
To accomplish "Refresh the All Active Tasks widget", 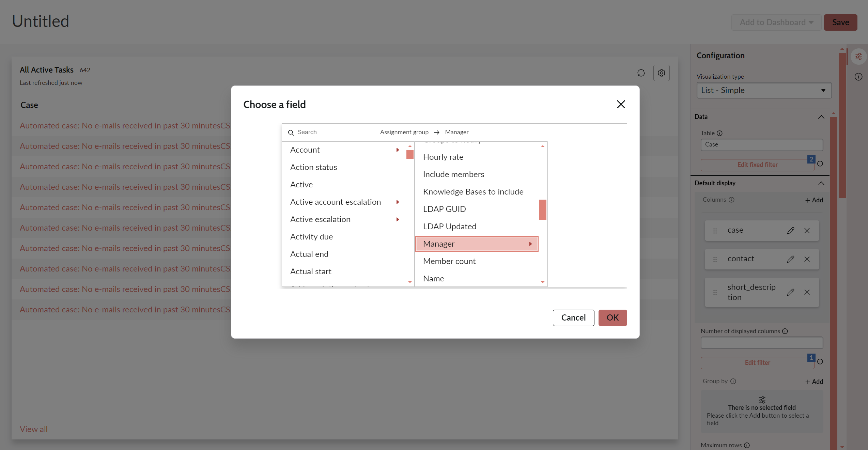I will [x=641, y=73].
